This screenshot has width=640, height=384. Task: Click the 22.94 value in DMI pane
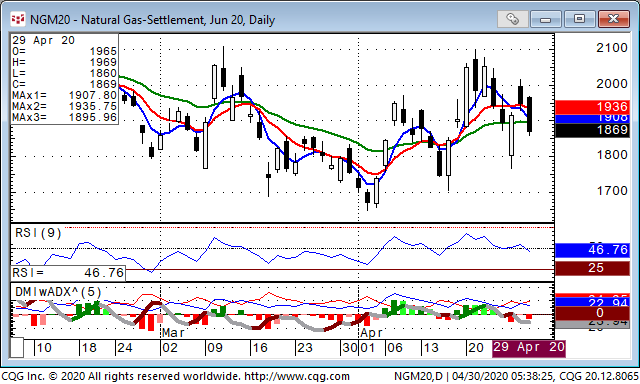click(x=592, y=302)
